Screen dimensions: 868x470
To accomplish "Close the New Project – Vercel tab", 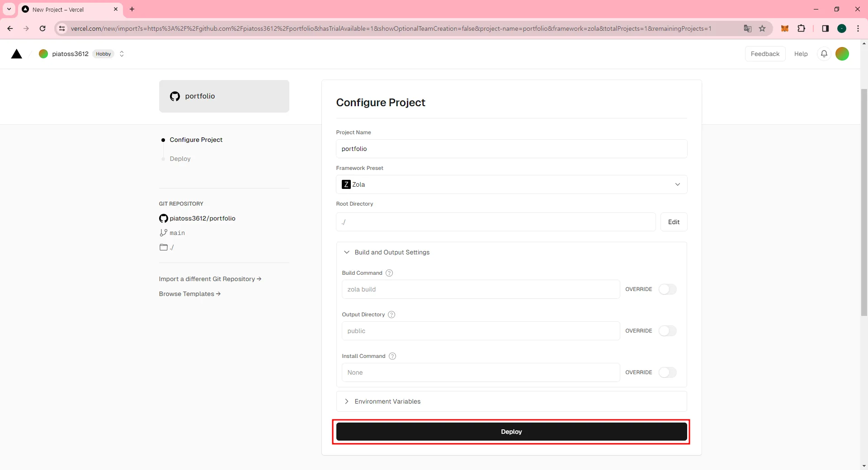I will click(x=116, y=9).
